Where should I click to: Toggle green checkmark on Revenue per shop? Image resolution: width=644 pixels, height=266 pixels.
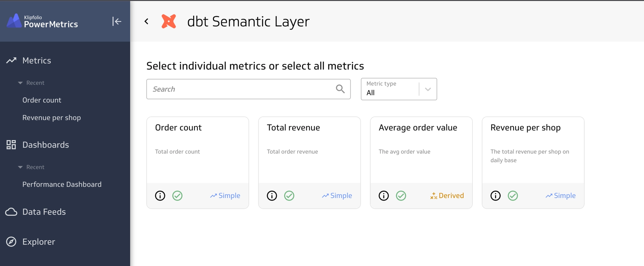point(513,196)
